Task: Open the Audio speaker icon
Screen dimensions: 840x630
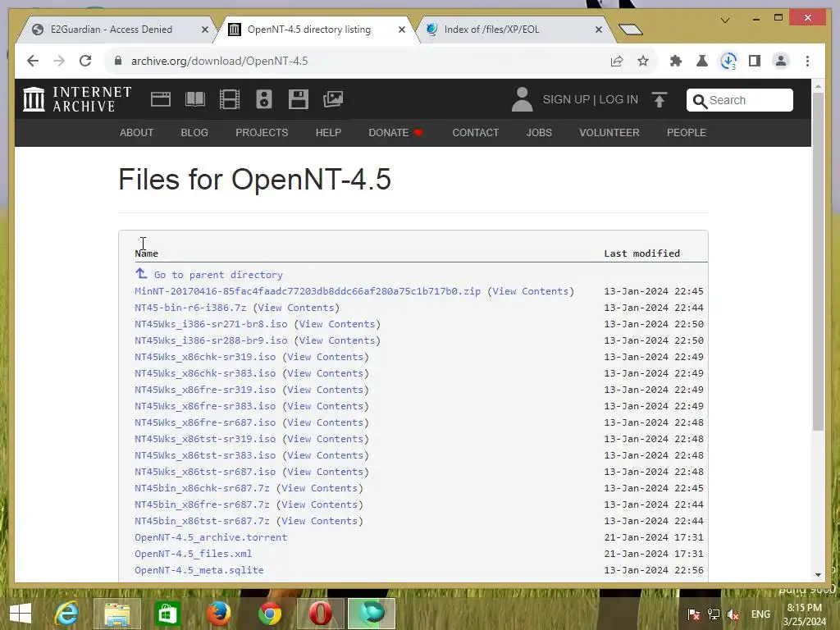Action: point(264,99)
